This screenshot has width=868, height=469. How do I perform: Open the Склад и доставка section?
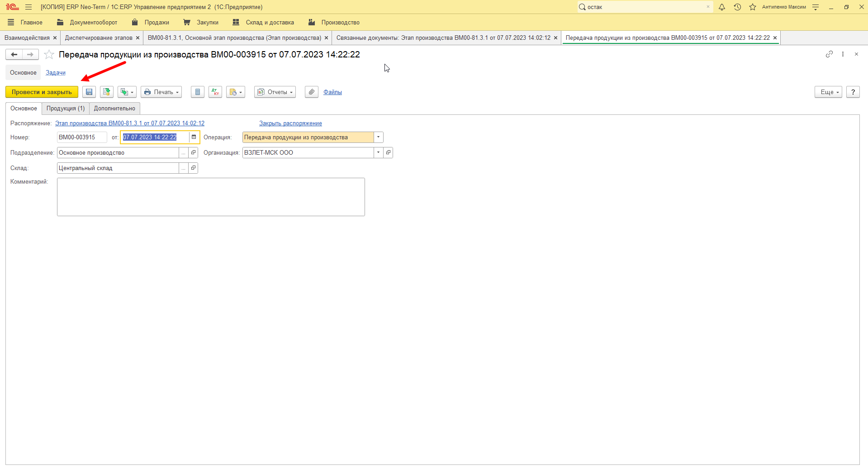pyautogui.click(x=263, y=22)
